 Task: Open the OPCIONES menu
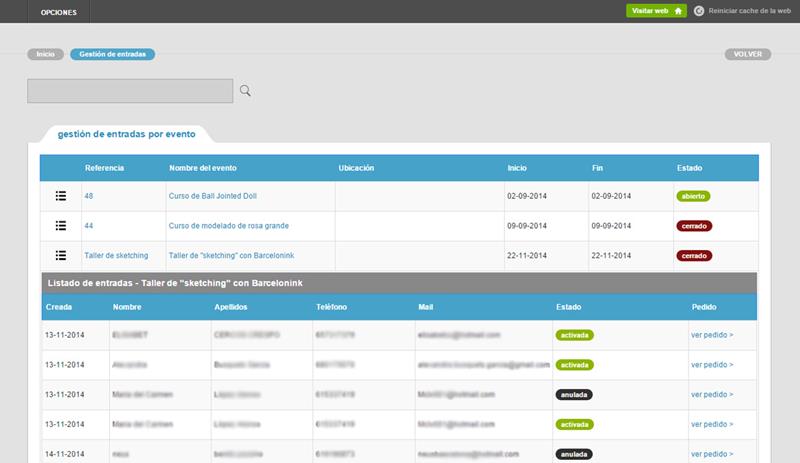[59, 11]
